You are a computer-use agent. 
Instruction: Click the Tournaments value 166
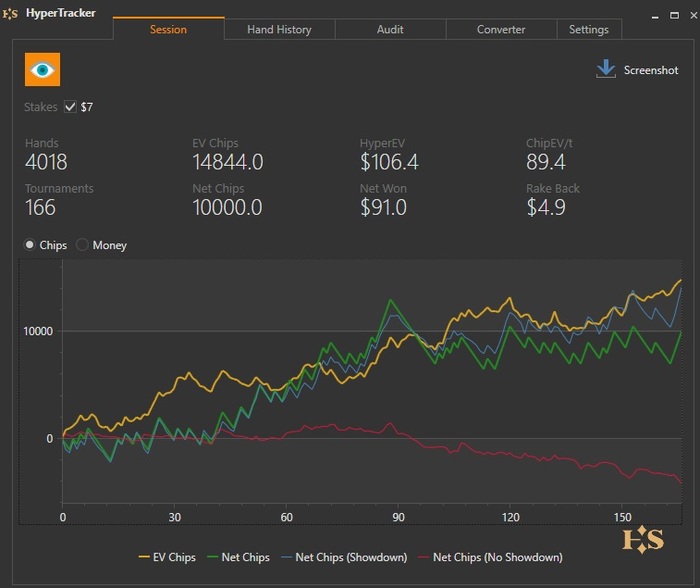point(40,207)
